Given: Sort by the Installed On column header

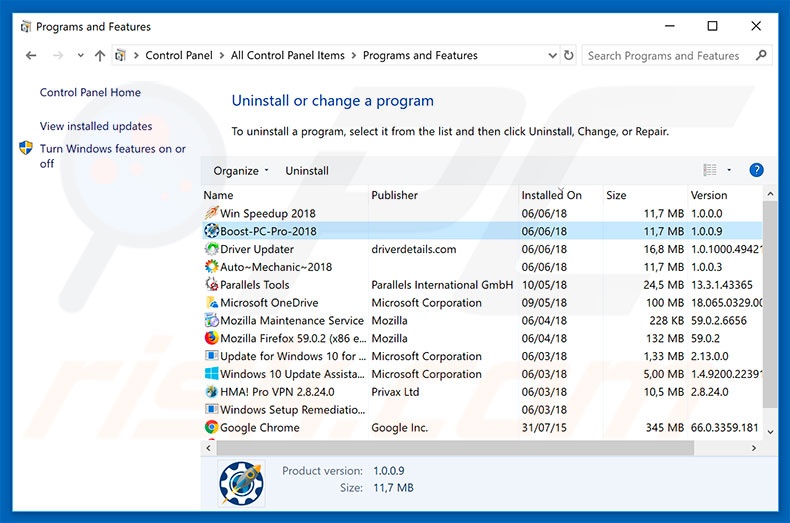Looking at the screenshot, I should click(561, 195).
